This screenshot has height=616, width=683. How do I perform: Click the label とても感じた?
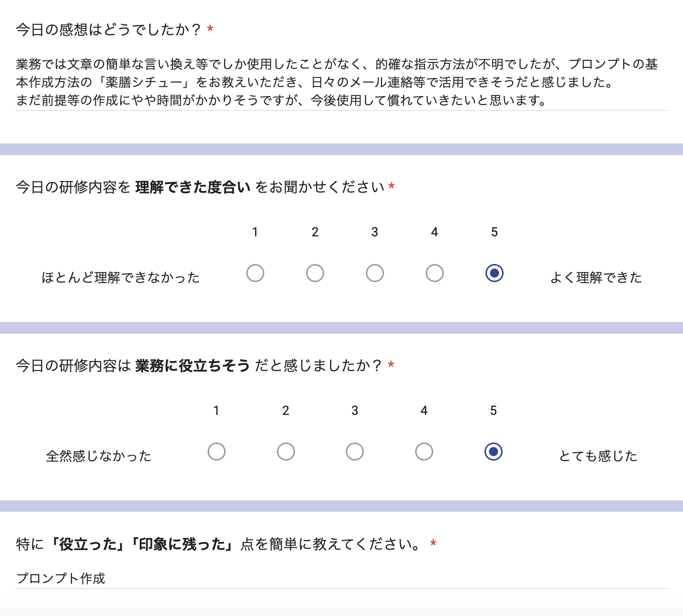(598, 456)
